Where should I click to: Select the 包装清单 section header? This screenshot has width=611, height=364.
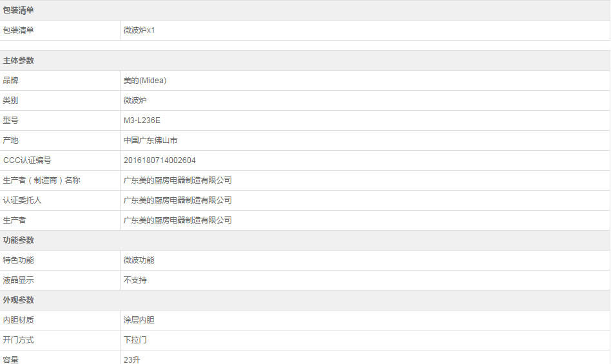click(x=305, y=10)
